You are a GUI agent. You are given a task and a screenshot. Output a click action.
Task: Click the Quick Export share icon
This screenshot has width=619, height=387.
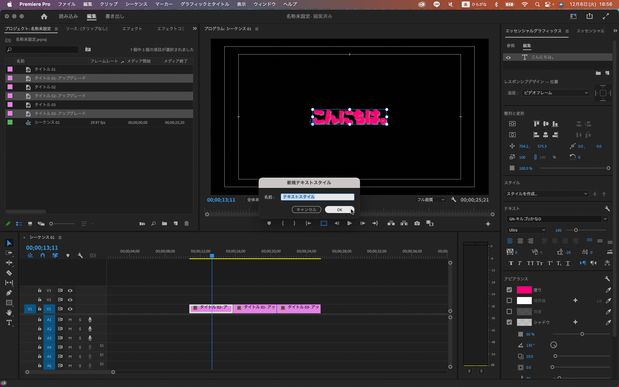coord(589,16)
